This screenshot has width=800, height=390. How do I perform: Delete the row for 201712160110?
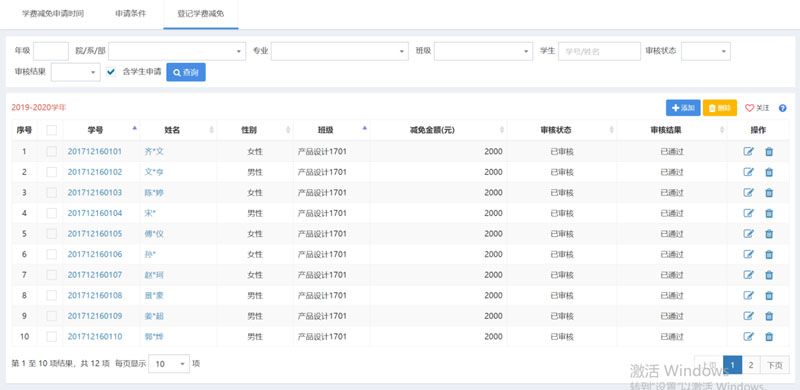pyautogui.click(x=769, y=336)
